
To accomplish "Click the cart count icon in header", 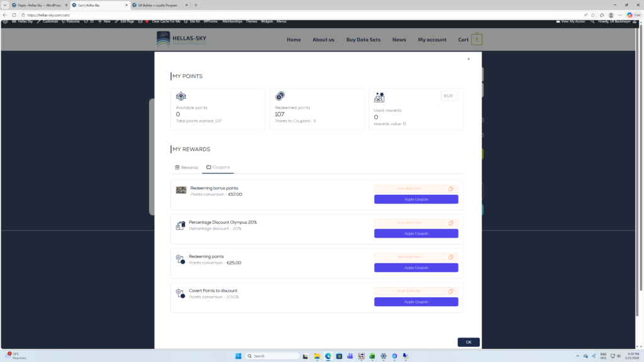I will [477, 40].
